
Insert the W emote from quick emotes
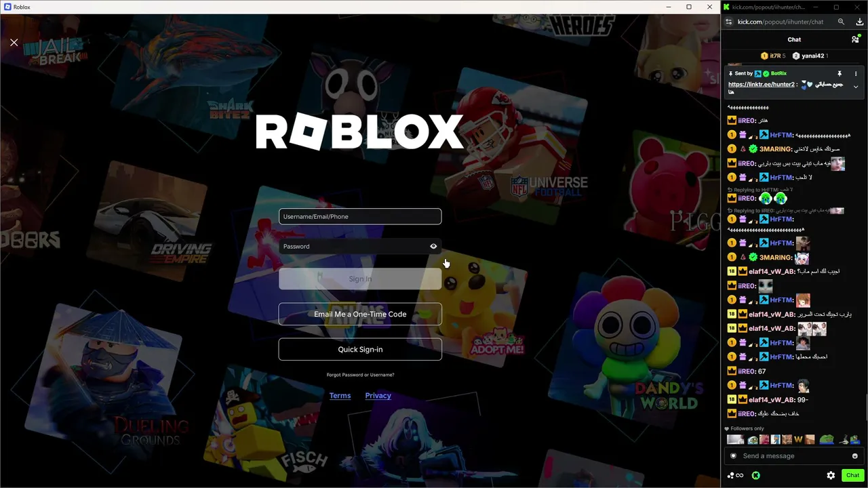click(798, 440)
